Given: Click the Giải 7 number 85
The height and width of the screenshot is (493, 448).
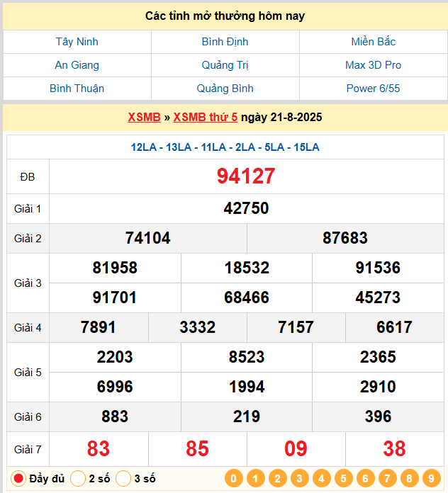Looking at the screenshot, I should tap(198, 448).
